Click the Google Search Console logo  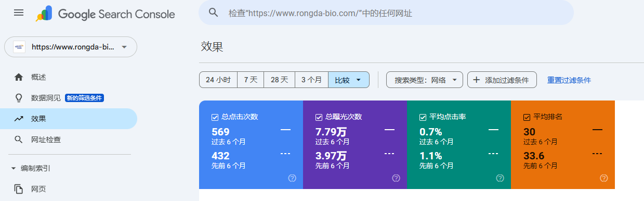click(105, 14)
